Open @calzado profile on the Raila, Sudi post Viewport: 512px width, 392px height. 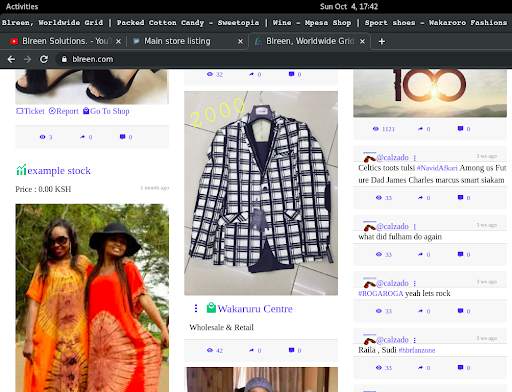[x=392, y=340]
